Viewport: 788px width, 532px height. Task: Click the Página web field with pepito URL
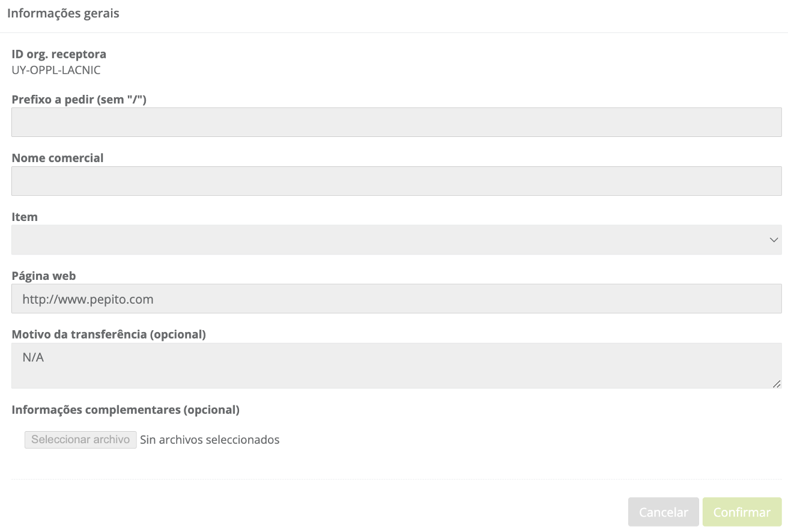396,298
